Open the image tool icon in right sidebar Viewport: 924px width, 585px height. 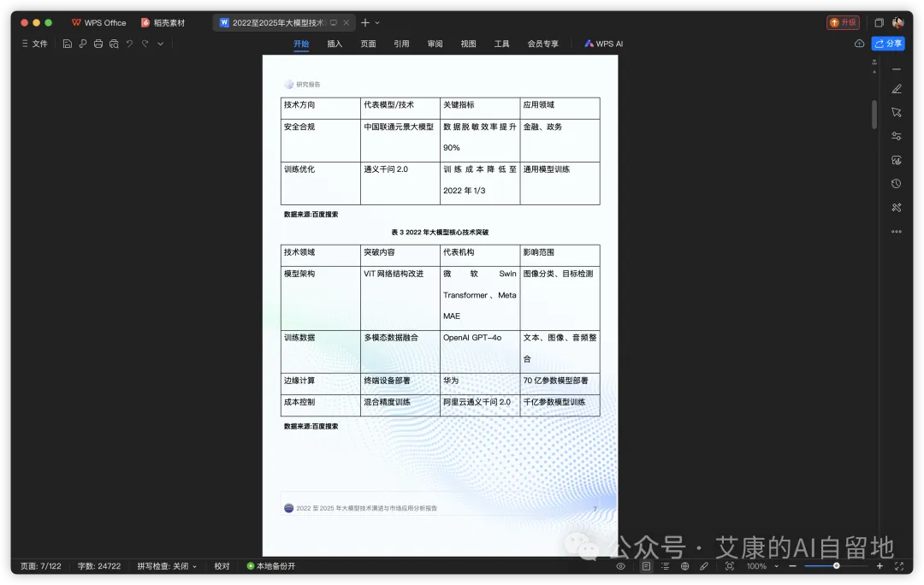[x=897, y=160]
